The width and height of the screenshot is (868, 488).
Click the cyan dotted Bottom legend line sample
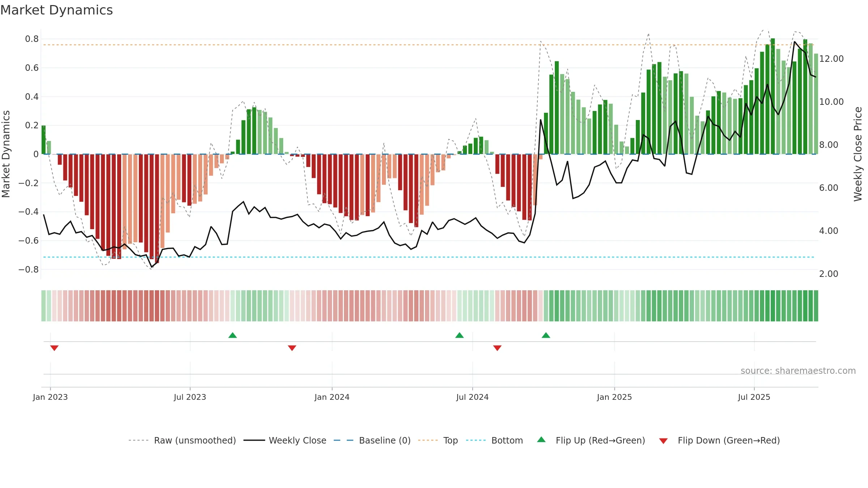[476, 440]
